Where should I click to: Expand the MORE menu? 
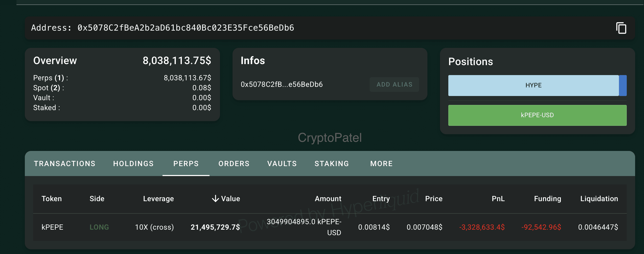381,163
